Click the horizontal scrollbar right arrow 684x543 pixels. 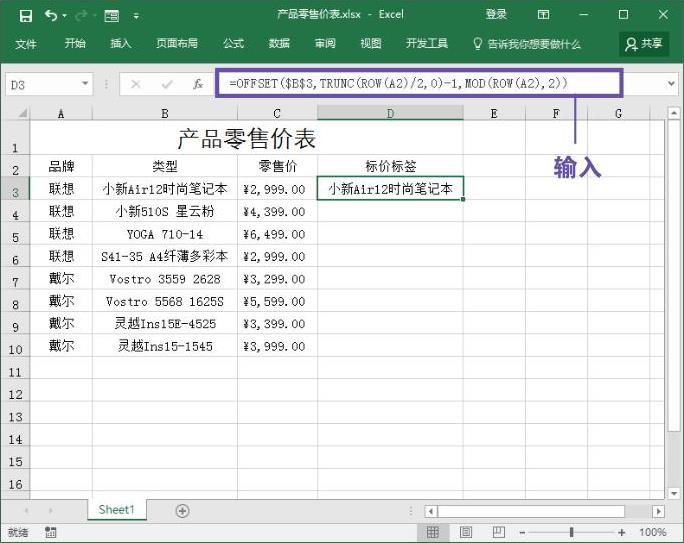658,511
